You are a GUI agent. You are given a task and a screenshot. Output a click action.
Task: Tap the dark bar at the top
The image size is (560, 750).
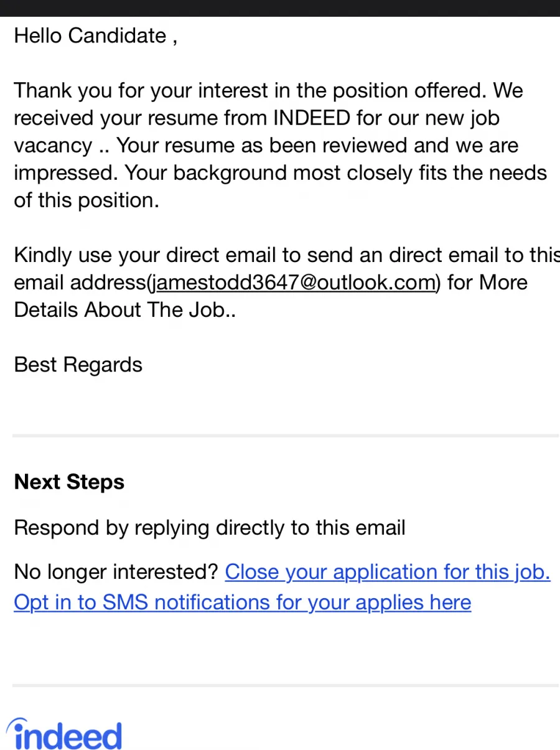point(280,8)
